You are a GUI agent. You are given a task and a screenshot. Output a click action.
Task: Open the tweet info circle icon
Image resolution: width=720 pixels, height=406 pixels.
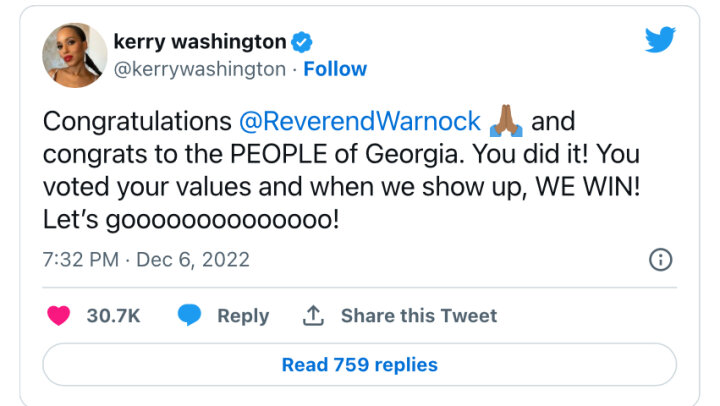pyautogui.click(x=660, y=260)
